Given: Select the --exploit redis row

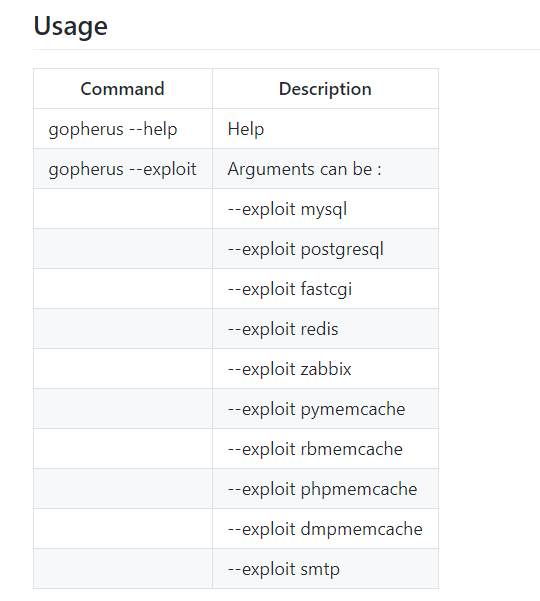Looking at the screenshot, I should [236, 329].
